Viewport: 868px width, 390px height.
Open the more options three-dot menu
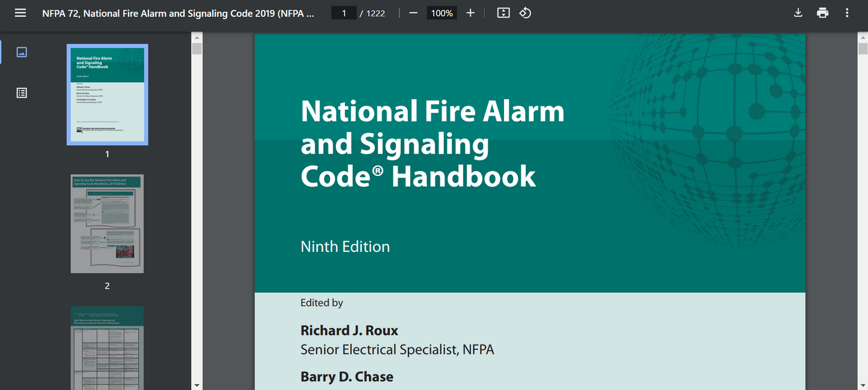846,12
